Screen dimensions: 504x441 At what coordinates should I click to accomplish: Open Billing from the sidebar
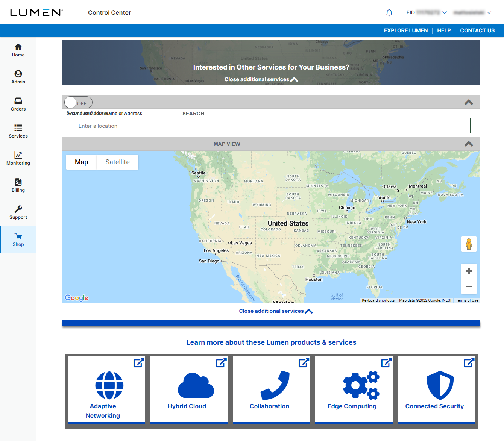click(x=18, y=186)
